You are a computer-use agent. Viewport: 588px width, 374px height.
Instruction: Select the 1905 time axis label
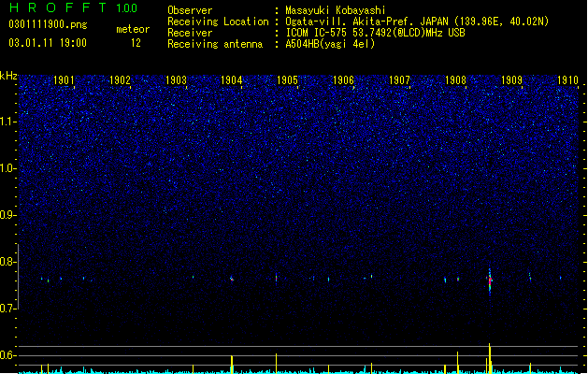tap(287, 80)
